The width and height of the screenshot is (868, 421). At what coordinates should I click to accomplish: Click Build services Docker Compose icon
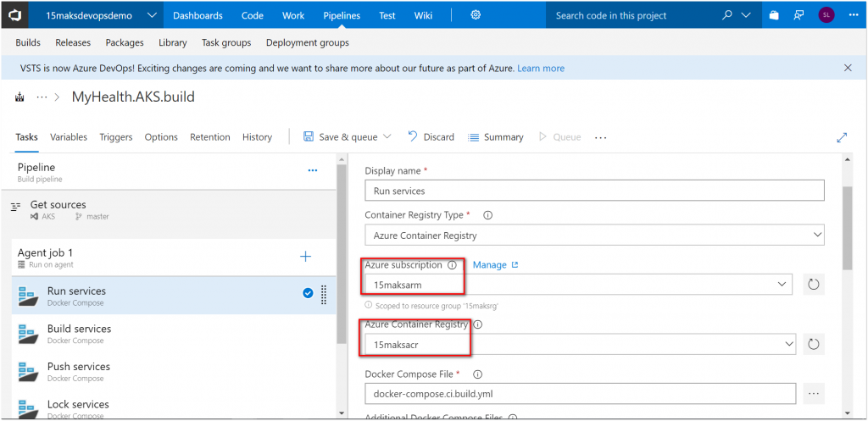click(x=28, y=334)
